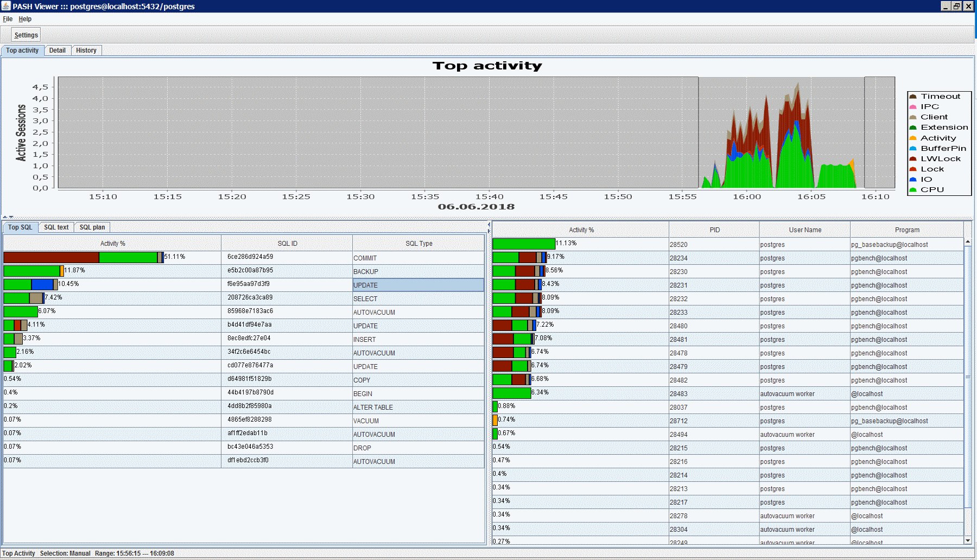Click the 11.87% activity bar
The width and height of the screenshot is (977, 560).
click(34, 271)
